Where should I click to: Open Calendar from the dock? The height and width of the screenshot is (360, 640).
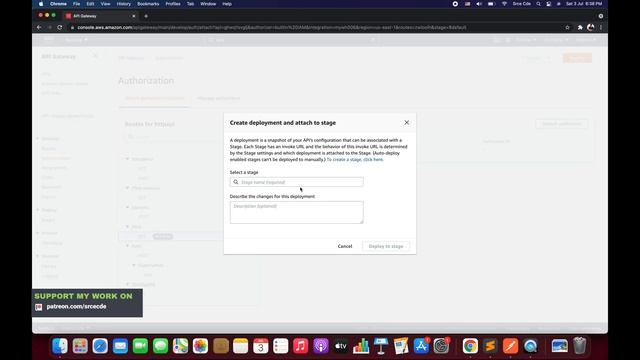pyautogui.click(x=261, y=346)
